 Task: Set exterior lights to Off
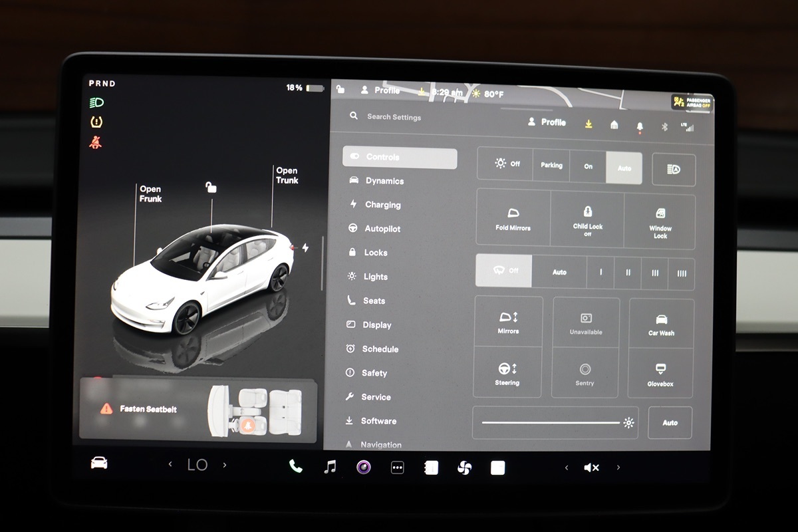[505, 164]
